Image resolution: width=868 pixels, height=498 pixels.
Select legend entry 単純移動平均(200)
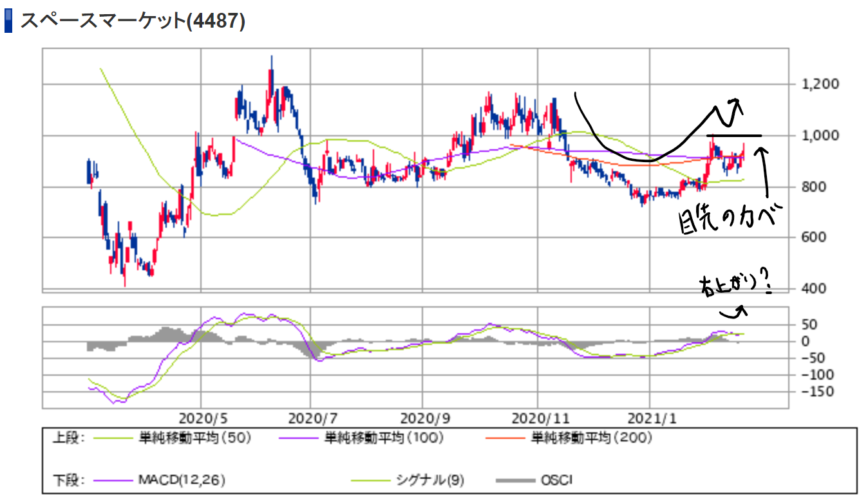click(x=592, y=438)
